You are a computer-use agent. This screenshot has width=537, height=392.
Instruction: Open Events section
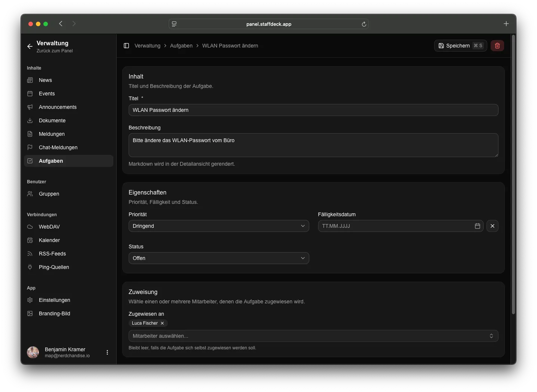tap(68, 94)
